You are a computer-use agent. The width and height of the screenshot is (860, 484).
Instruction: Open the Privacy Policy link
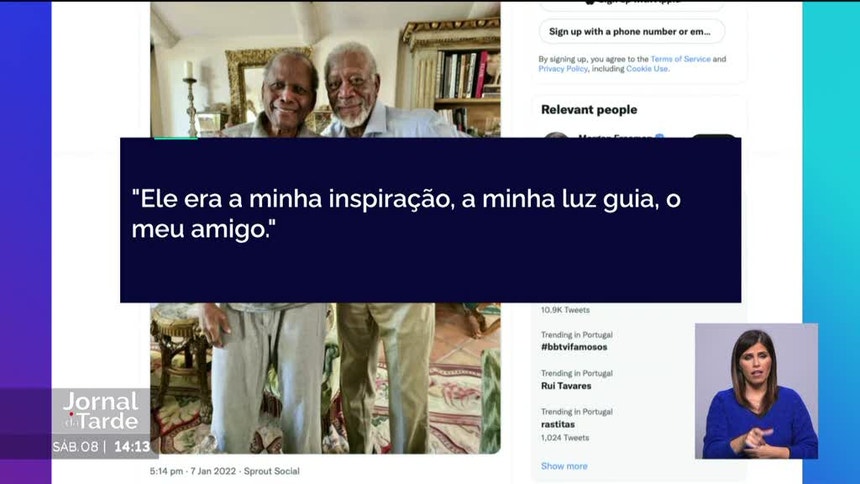tap(563, 69)
